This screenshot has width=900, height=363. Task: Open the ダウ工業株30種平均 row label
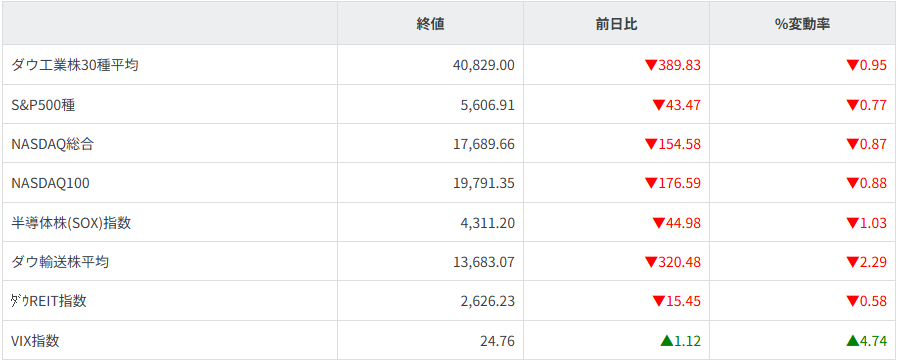coord(75,65)
